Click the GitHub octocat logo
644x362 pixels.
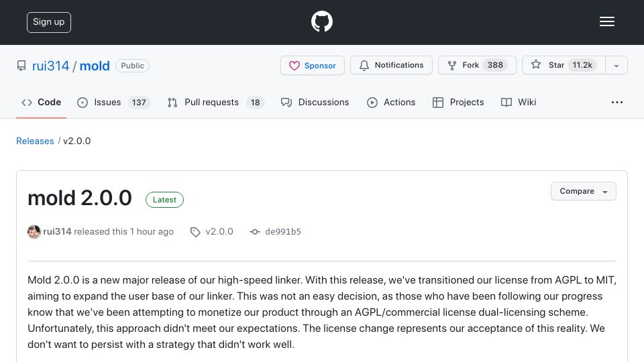coord(321,21)
